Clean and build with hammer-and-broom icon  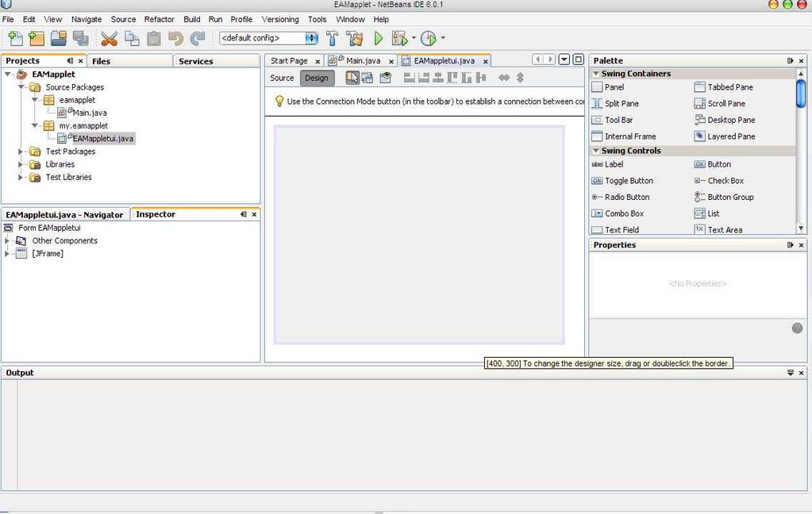[x=355, y=38]
